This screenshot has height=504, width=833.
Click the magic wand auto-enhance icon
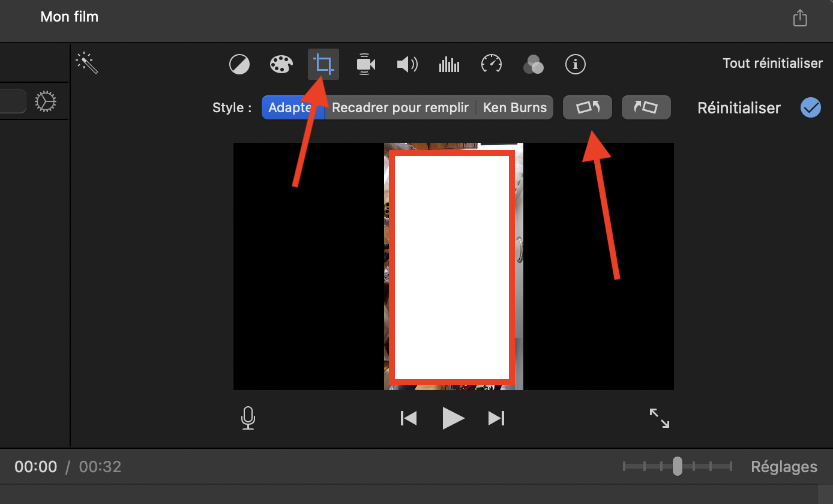click(87, 63)
